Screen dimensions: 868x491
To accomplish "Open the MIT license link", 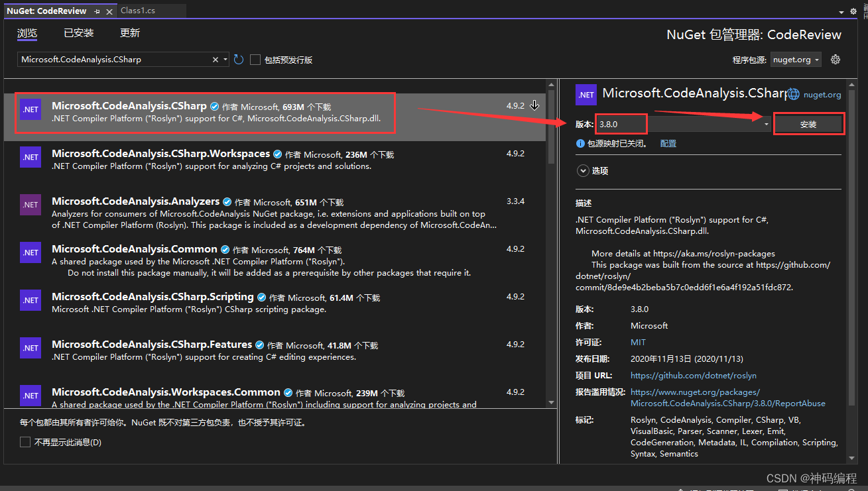I will tap(638, 343).
